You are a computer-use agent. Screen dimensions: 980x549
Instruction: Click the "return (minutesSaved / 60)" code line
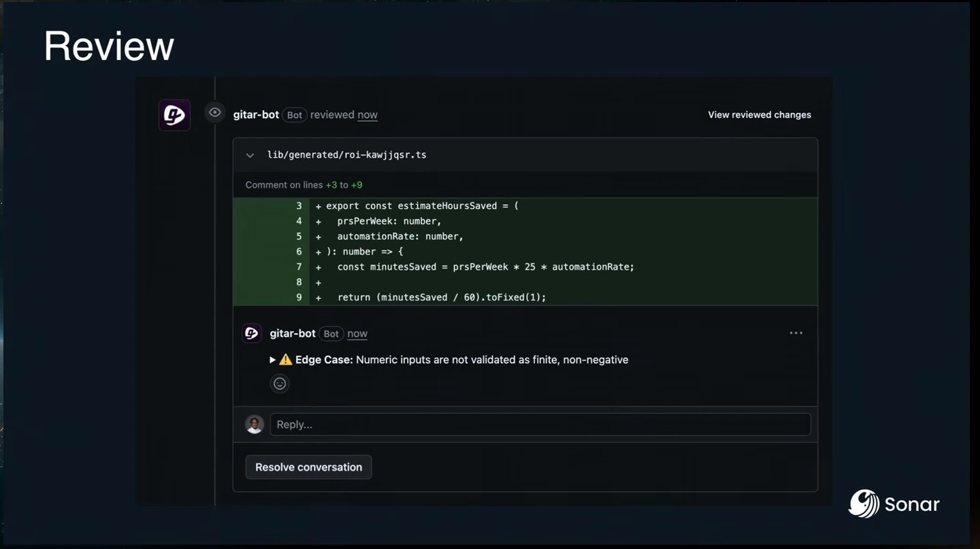(x=442, y=297)
